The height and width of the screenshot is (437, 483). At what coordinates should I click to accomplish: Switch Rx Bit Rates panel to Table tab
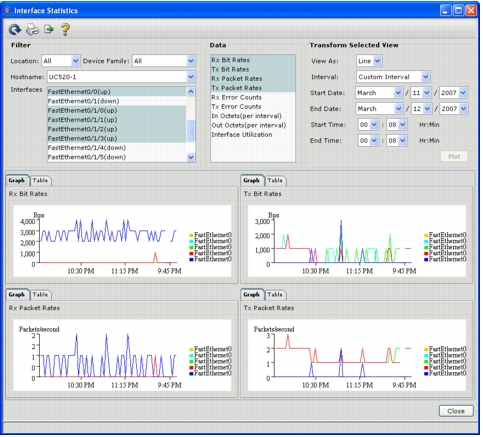tap(40, 180)
